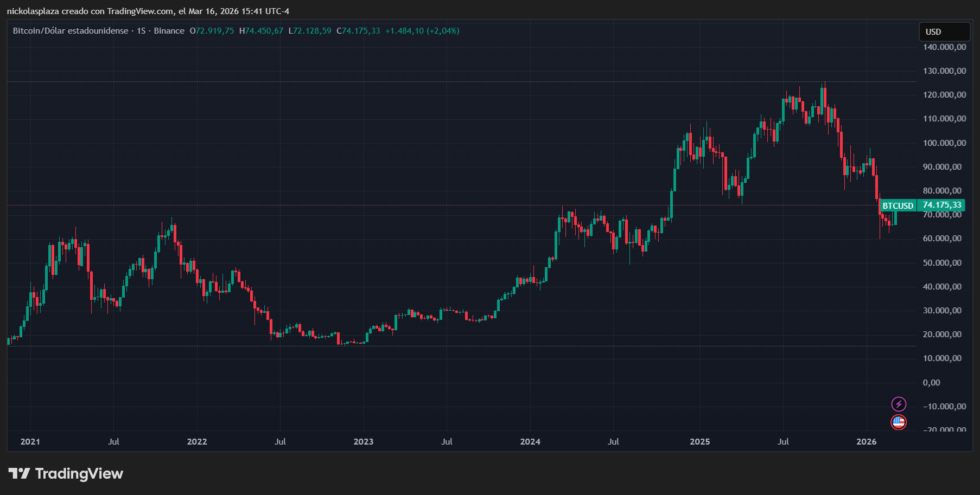This screenshot has height=495, width=980.
Task: Click the Binance exchange label
Action: point(169,31)
